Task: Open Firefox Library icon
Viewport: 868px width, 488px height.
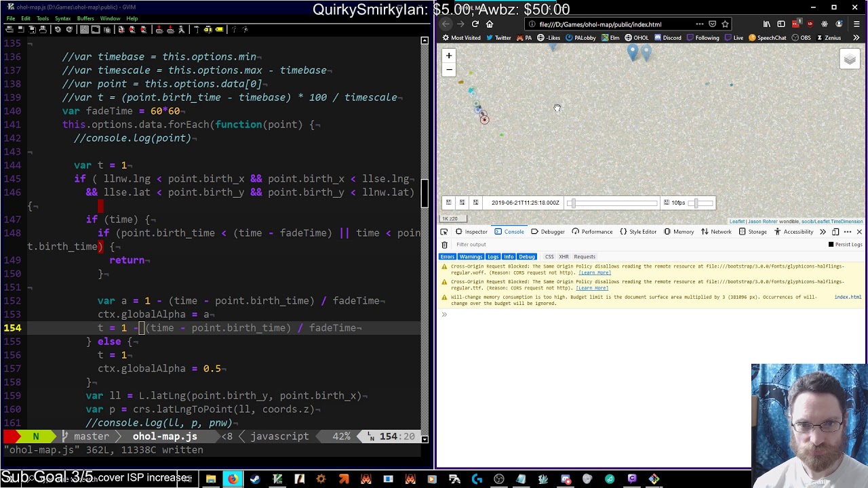Action: [x=767, y=24]
